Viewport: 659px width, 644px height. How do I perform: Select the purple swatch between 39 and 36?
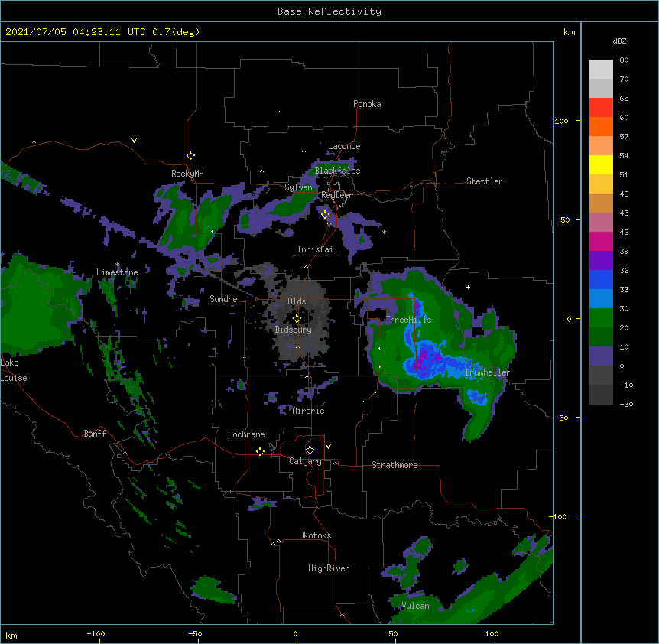601,260
